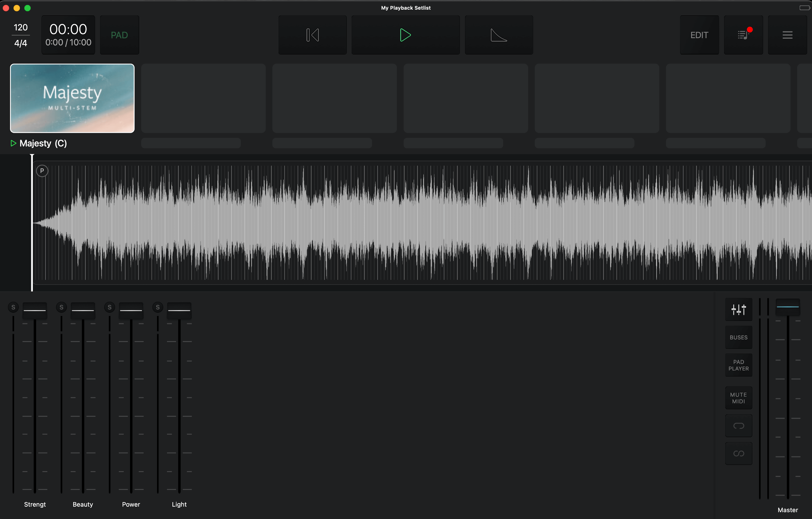The width and height of the screenshot is (812, 519).
Task: Click the 00:00 time display
Action: [x=68, y=29]
